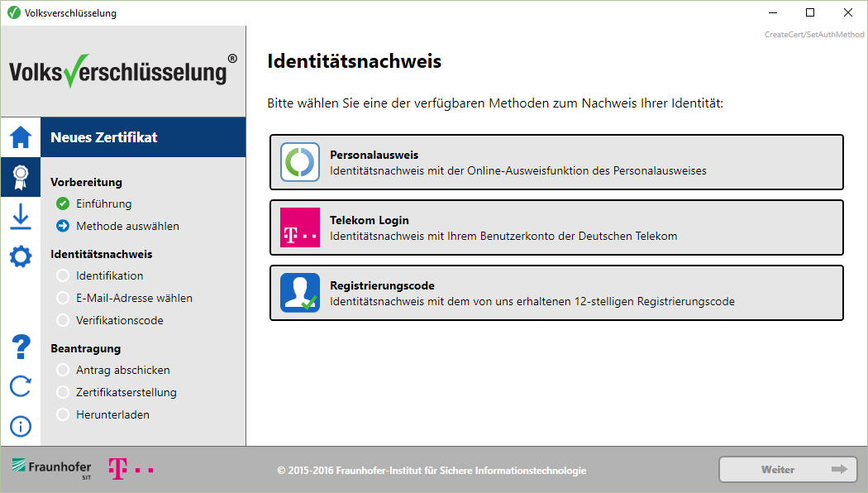Click the Volksverschlüsselung logo banner
The width and height of the screenshot is (868, 493).
click(x=123, y=71)
